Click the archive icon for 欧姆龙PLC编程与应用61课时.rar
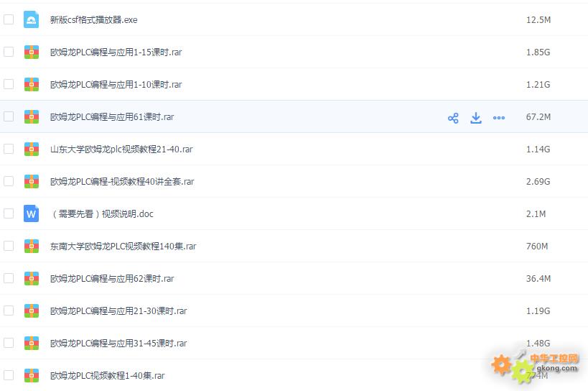The image size is (588, 391). [32, 116]
